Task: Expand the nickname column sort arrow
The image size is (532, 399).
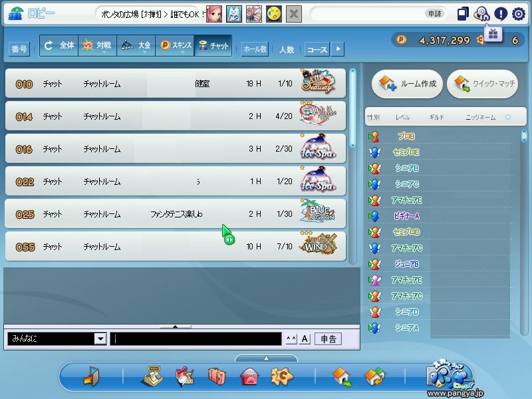Action: (508, 118)
